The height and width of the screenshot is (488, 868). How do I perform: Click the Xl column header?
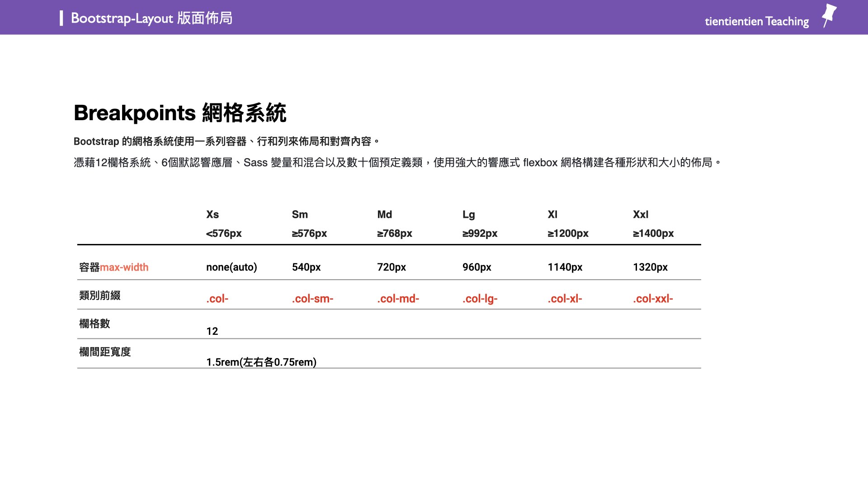coord(552,214)
